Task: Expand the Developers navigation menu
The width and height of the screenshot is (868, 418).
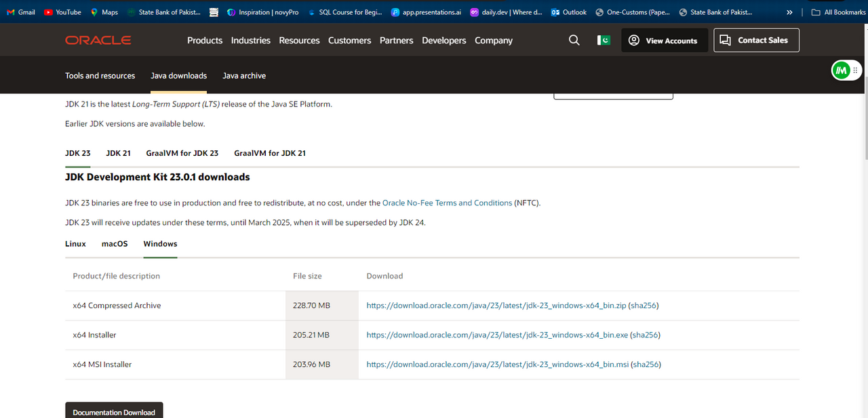Action: (444, 41)
